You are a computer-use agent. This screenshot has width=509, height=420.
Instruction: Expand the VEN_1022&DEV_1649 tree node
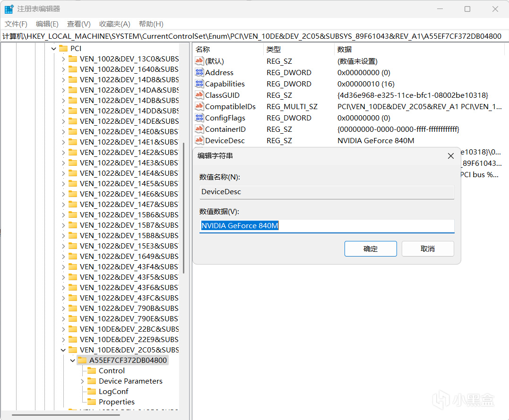[63, 257]
